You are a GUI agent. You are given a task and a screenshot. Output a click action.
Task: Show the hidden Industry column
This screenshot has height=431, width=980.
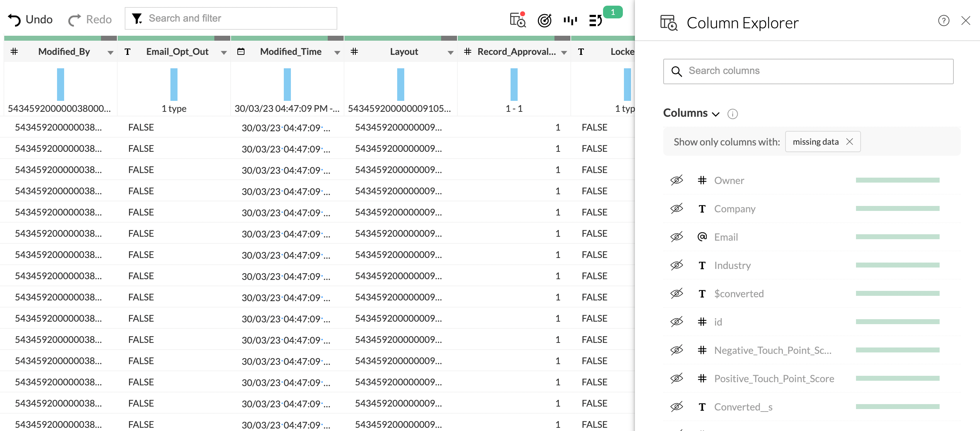[676, 265]
